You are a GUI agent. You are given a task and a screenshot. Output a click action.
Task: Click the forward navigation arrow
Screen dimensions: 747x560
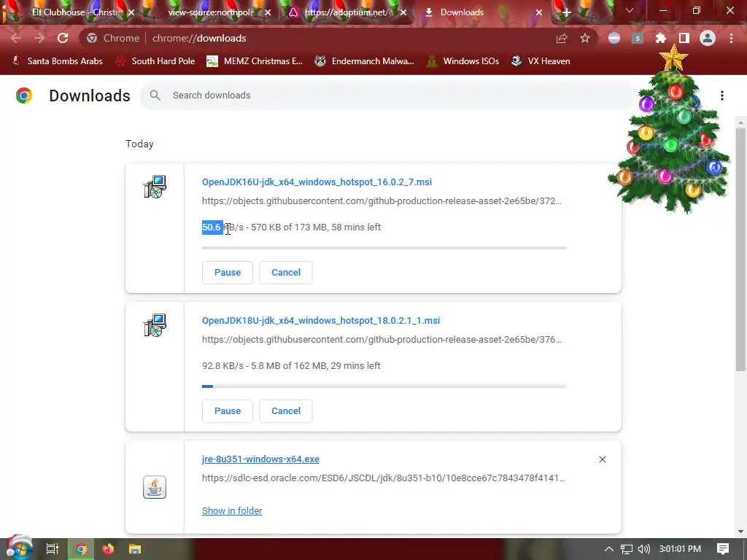pyautogui.click(x=39, y=38)
